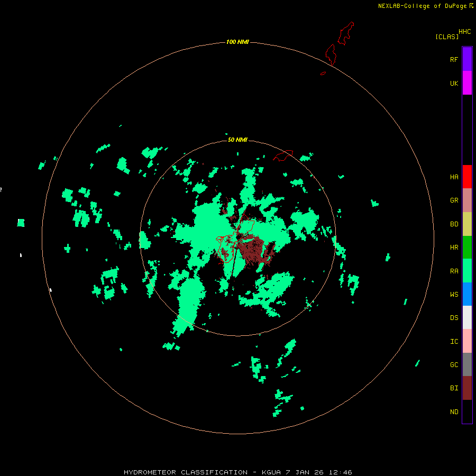476x476 pixels.
Task: Click the RA legend label
Action: 454,271
